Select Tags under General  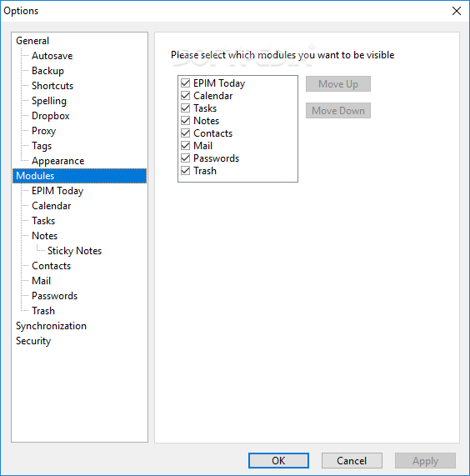click(x=42, y=146)
